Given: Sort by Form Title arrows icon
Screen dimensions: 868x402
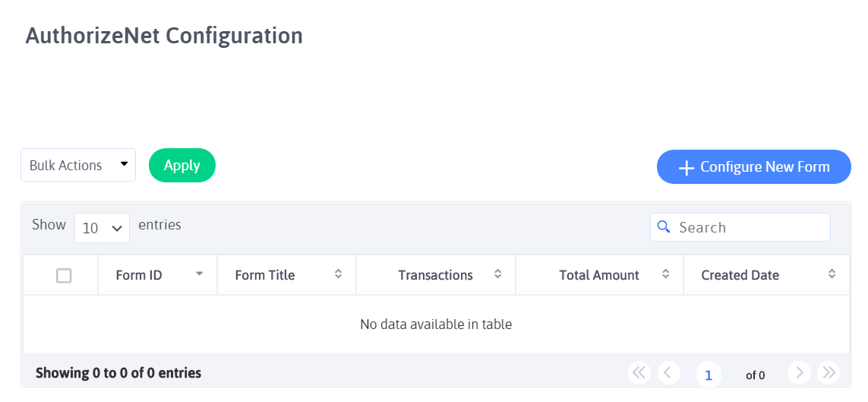Looking at the screenshot, I should pyautogui.click(x=338, y=274).
